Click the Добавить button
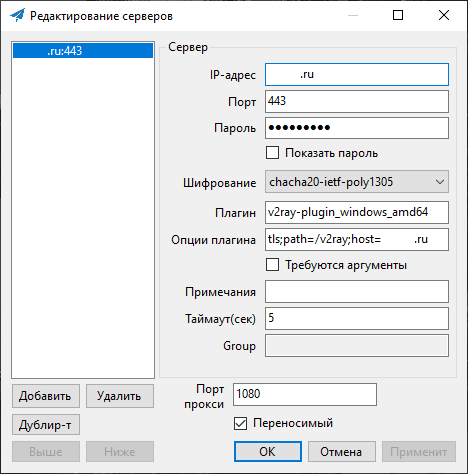 (x=46, y=396)
